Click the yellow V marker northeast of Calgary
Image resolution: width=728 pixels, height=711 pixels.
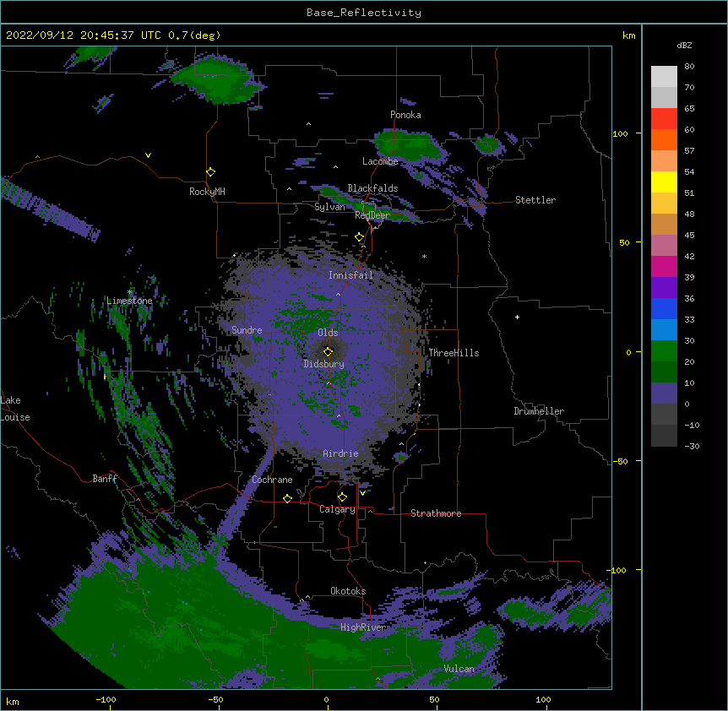pos(362,493)
